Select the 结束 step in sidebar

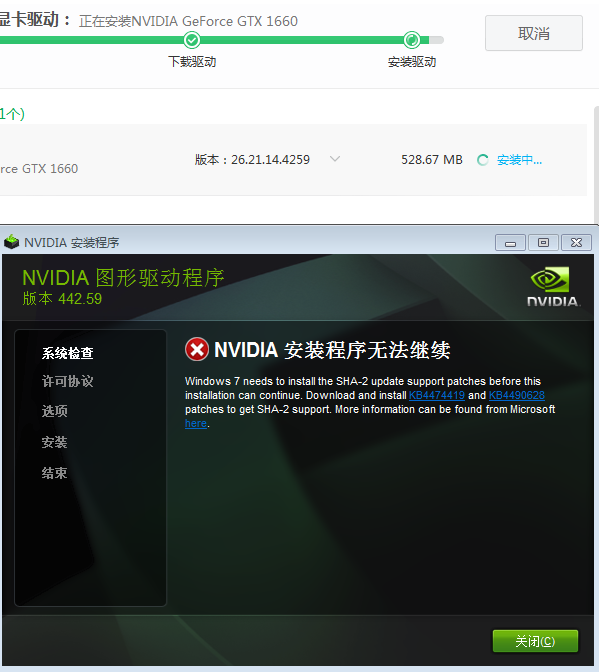pyautogui.click(x=54, y=473)
